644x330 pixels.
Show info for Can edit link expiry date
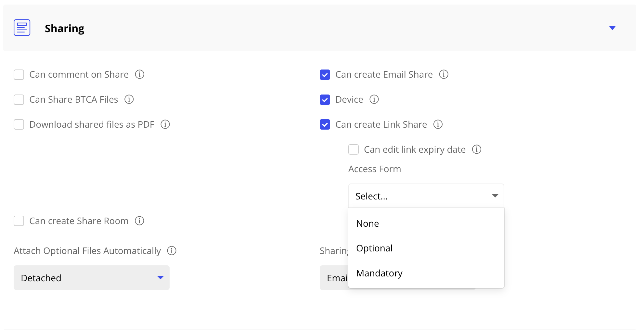pos(476,149)
